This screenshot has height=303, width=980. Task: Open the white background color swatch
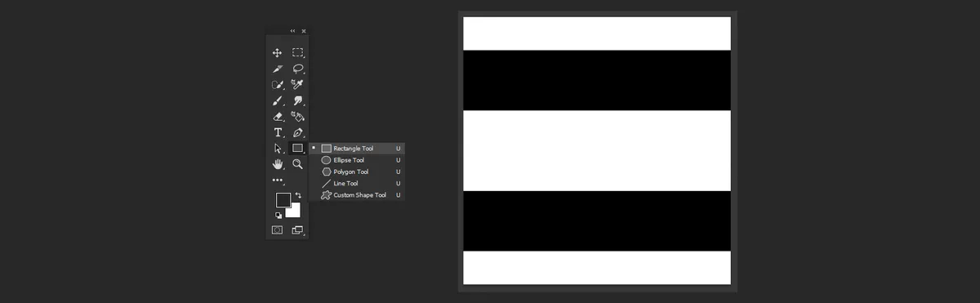pyautogui.click(x=295, y=212)
